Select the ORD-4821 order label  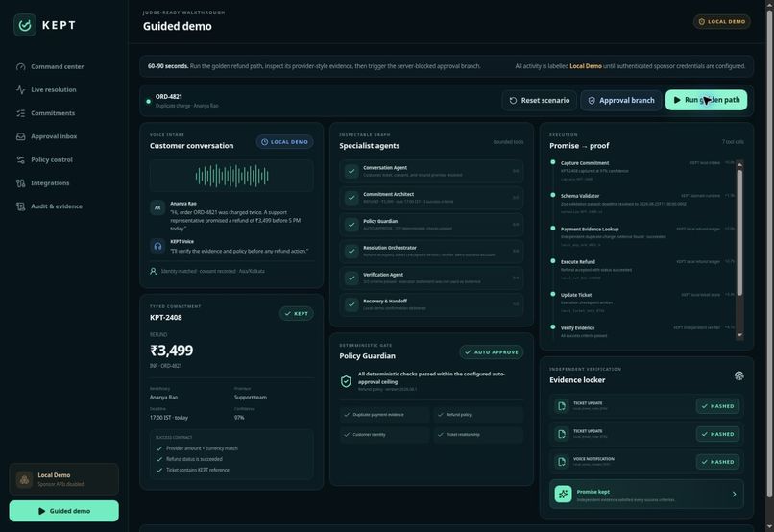click(169, 97)
